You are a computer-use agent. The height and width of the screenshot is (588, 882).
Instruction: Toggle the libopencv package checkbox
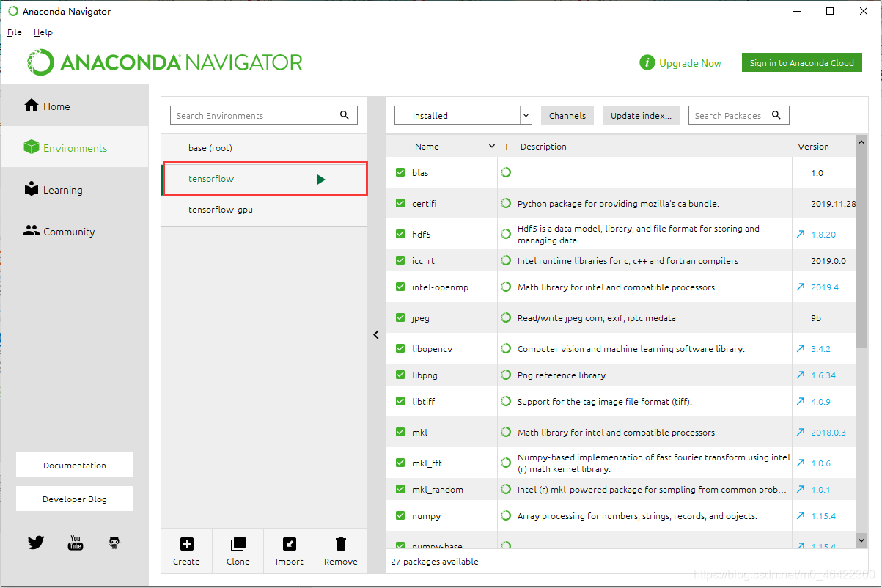pos(400,348)
